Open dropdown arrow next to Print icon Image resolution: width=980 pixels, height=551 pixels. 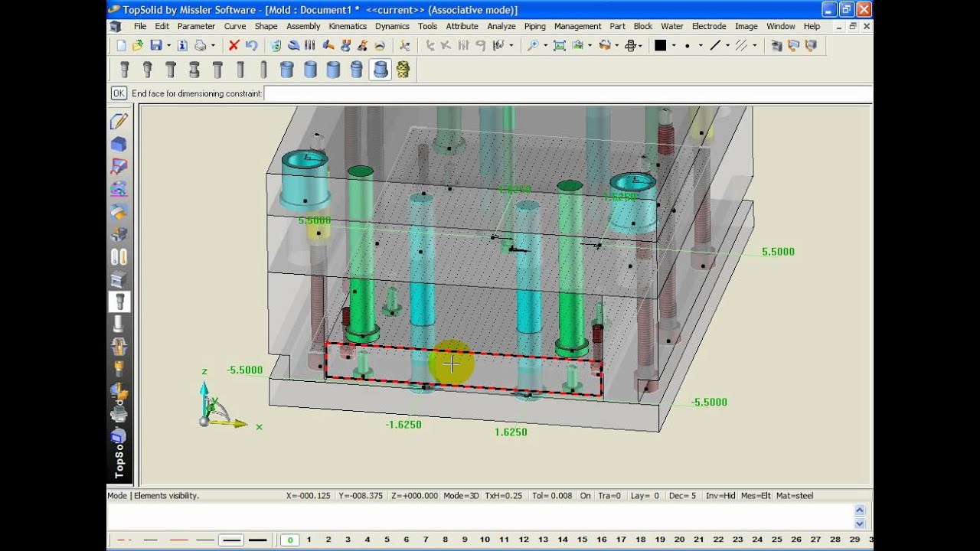pos(213,46)
